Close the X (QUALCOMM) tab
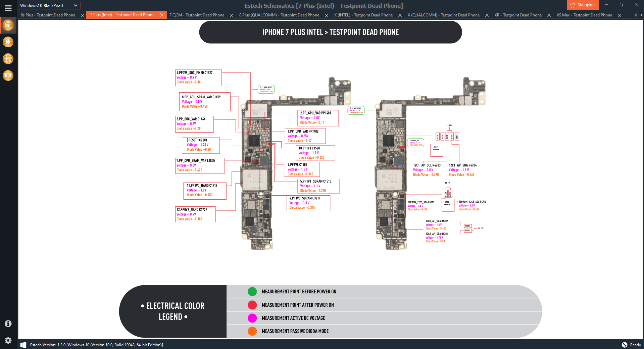 487,15
